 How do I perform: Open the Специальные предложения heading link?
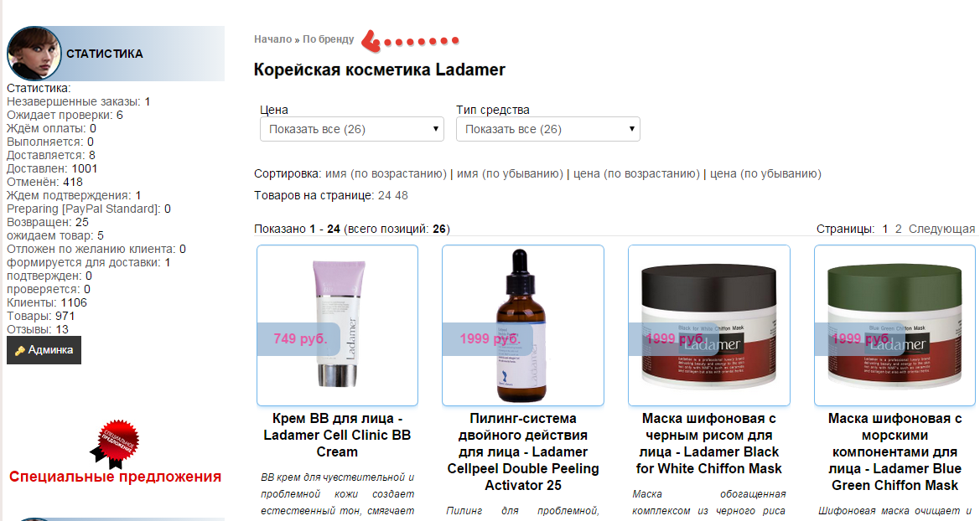115,477
